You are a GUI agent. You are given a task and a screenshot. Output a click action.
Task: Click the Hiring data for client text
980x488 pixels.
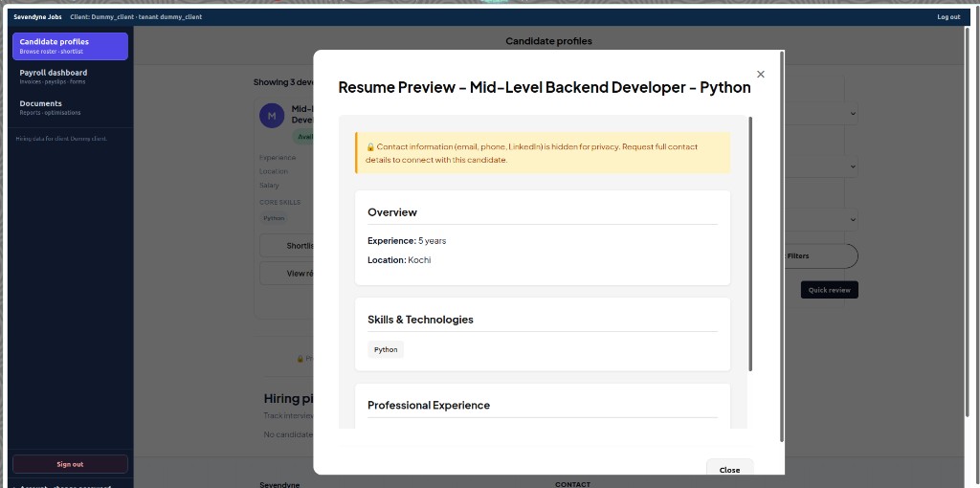(61, 139)
